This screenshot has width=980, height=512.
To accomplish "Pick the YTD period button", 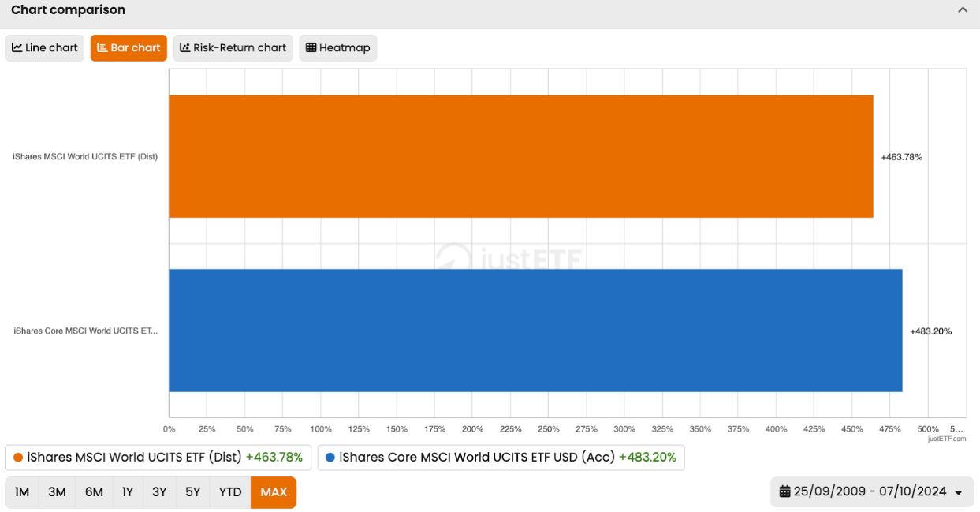I will [230, 492].
